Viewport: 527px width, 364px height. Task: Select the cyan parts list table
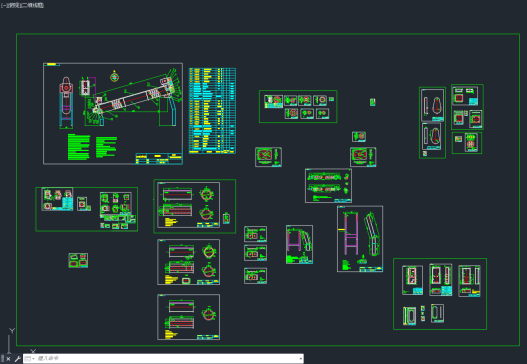[212, 111]
